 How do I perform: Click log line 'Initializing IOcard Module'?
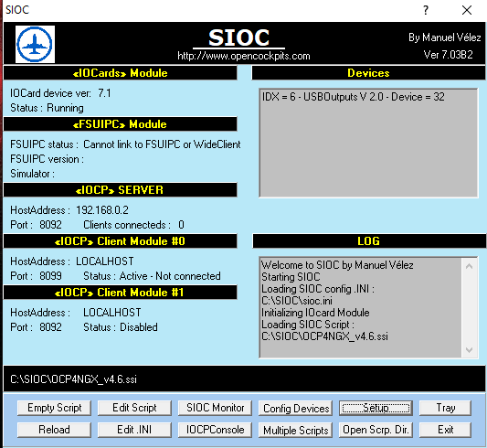pyautogui.click(x=315, y=313)
